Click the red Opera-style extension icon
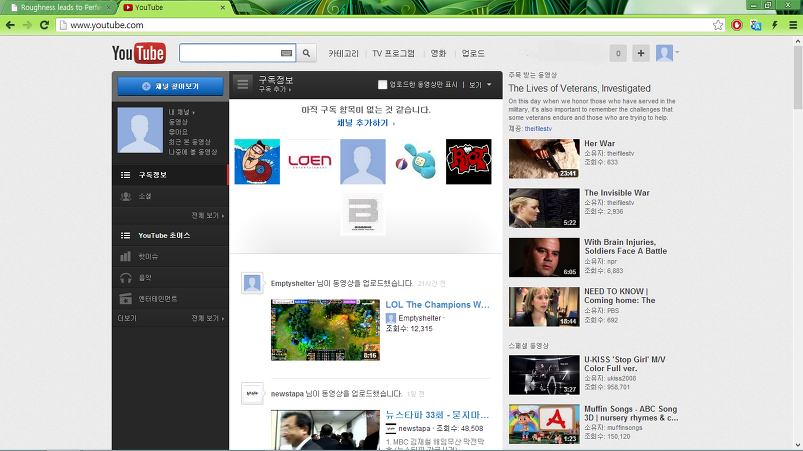803x451 pixels. 736,25
